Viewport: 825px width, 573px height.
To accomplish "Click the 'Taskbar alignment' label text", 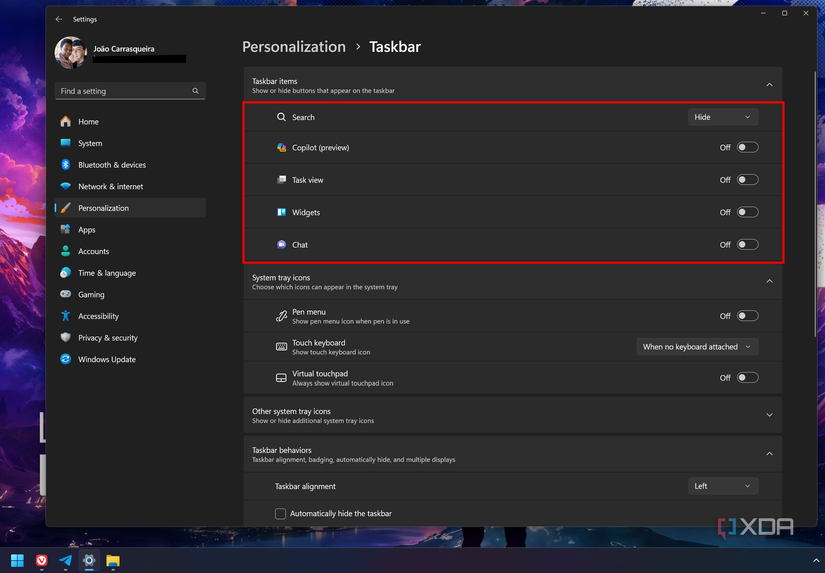I will (305, 486).
